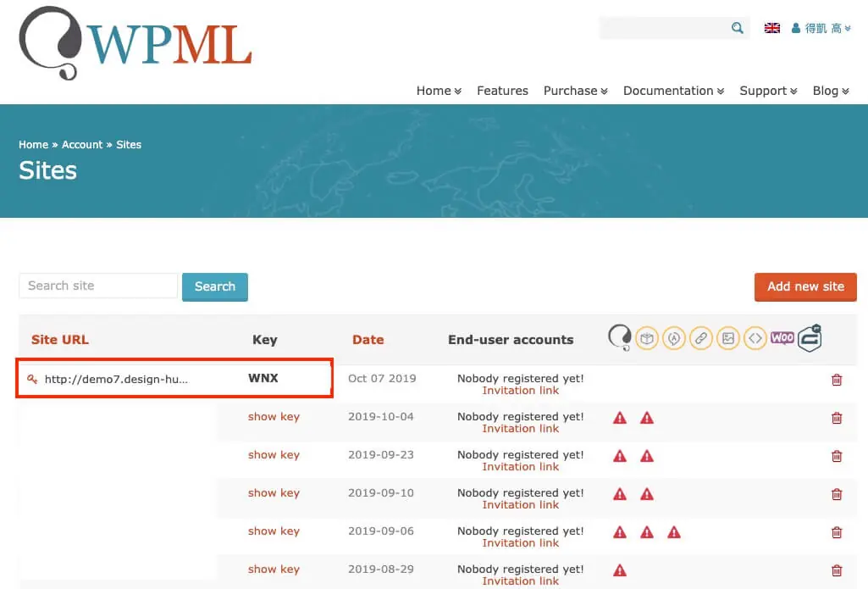Click the second warning triangle in the 2019-09-23 row

pos(647,456)
